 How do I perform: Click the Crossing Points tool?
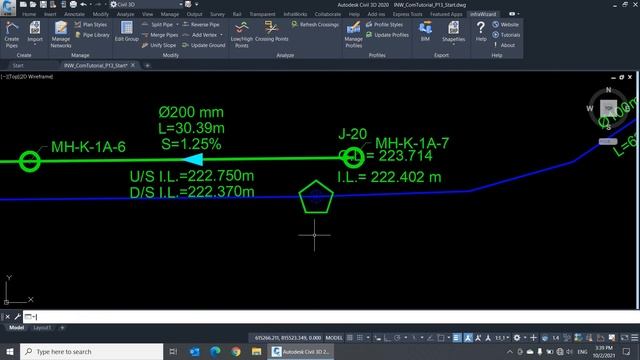(271, 32)
